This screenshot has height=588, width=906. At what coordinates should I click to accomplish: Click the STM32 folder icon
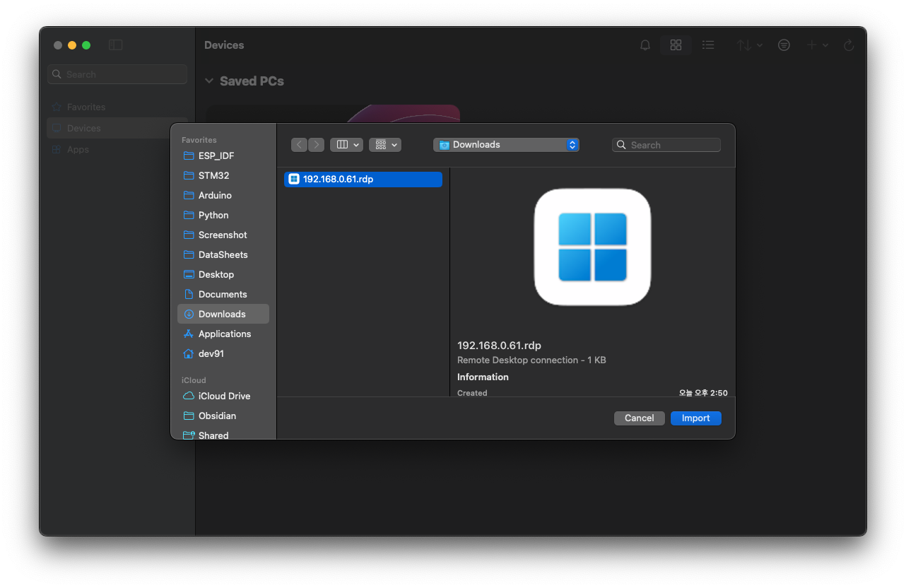189,175
